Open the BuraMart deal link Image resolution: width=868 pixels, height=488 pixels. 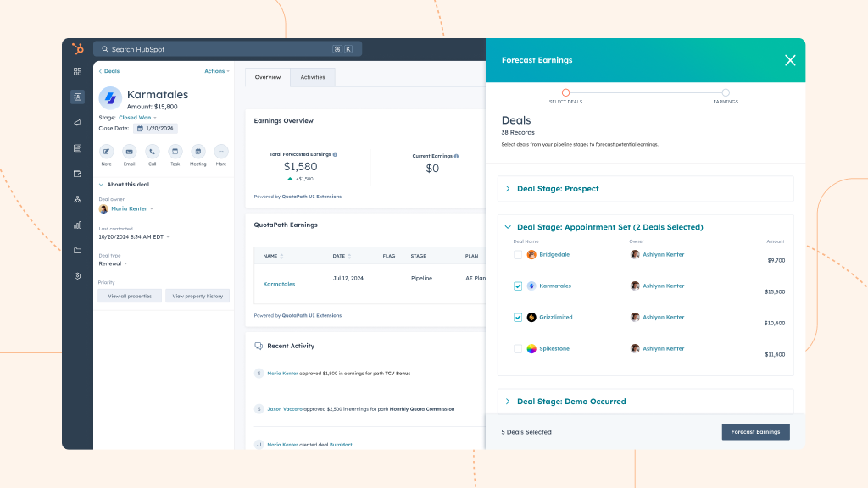341,444
